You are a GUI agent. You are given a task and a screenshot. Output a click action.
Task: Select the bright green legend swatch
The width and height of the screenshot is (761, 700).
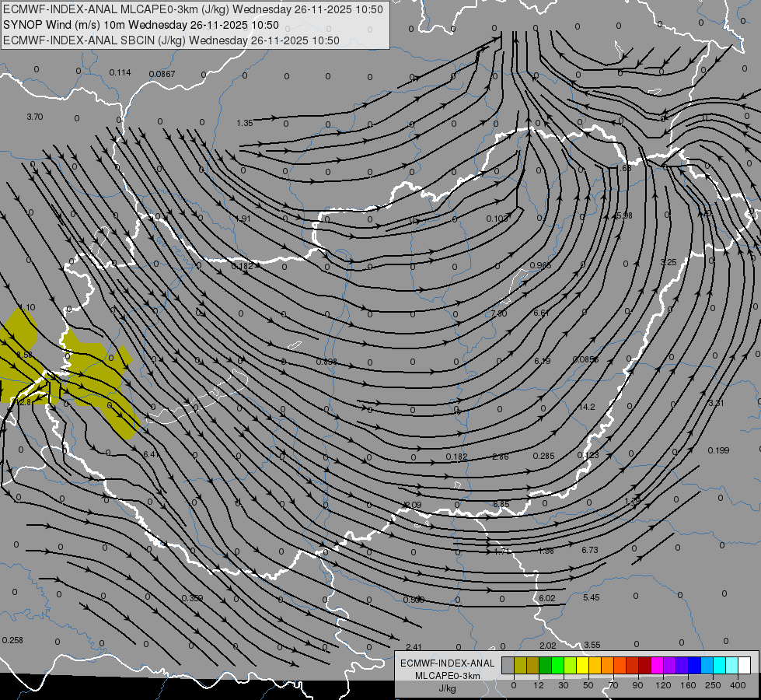pos(557,665)
